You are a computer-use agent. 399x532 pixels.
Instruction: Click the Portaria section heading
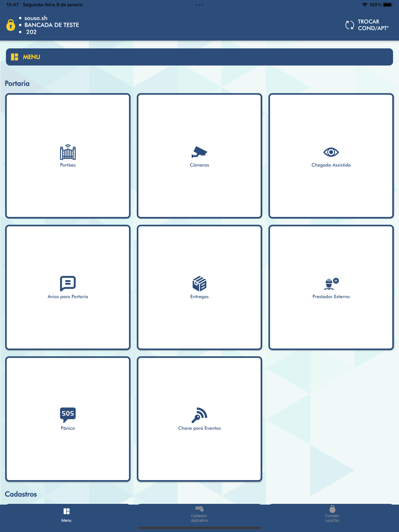[x=17, y=83]
